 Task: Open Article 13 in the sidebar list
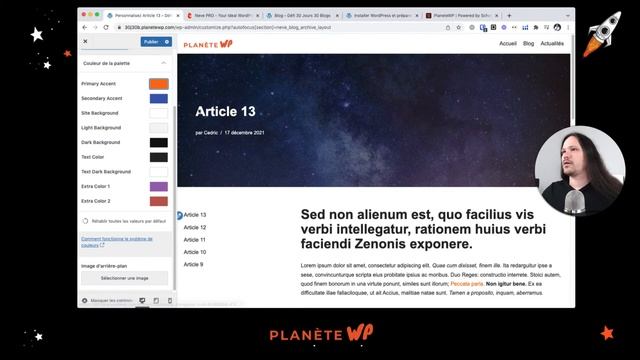click(x=195, y=215)
